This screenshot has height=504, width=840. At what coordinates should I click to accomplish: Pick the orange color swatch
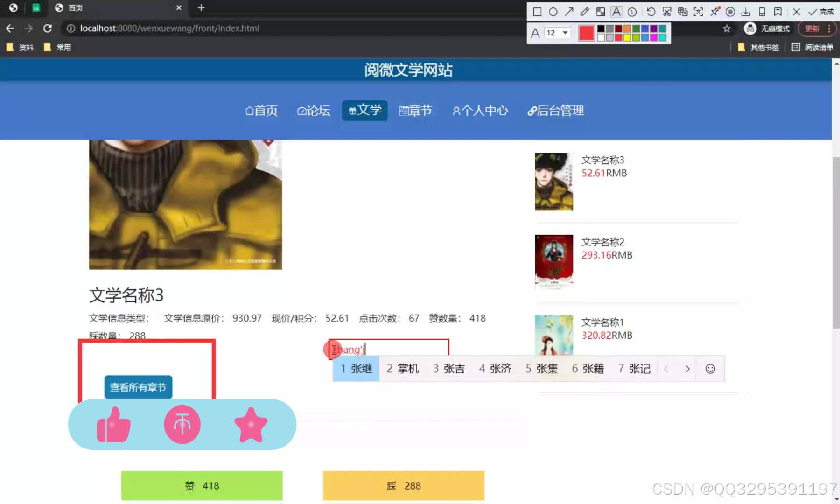pyautogui.click(x=628, y=29)
